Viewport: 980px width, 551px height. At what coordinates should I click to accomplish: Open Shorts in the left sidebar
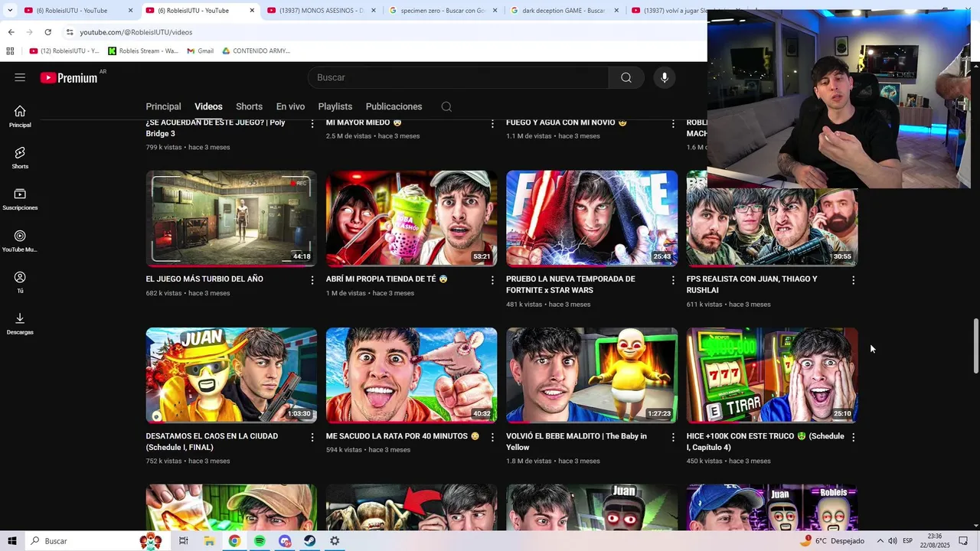click(x=20, y=158)
